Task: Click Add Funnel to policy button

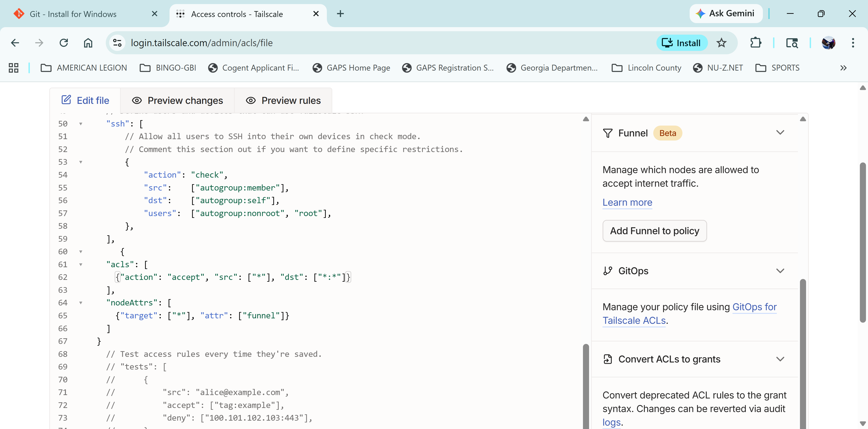Action: pos(655,231)
